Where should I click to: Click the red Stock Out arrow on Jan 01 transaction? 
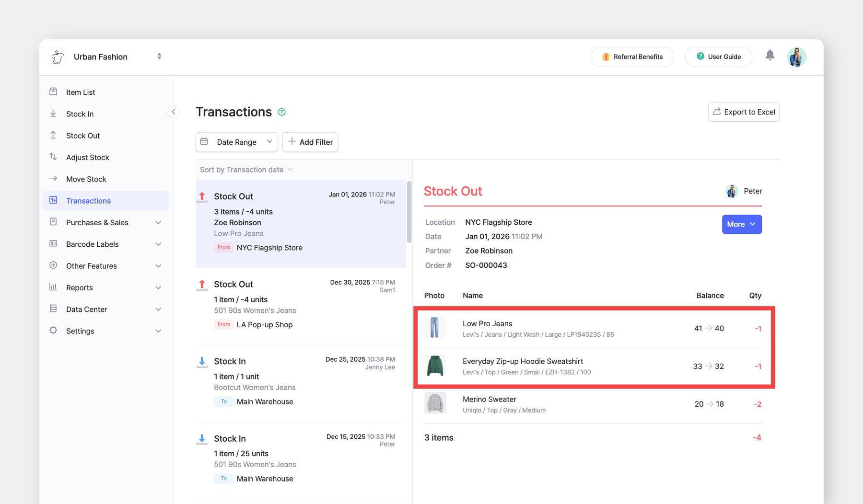pos(202,196)
